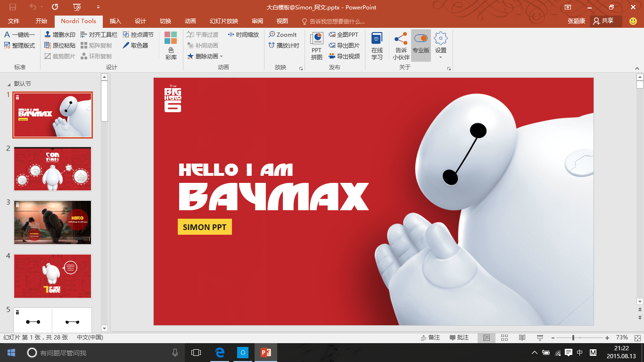Pick the 取色器 eyedropper tool
Image resolution: width=644 pixels, height=362 pixels.
click(135, 45)
